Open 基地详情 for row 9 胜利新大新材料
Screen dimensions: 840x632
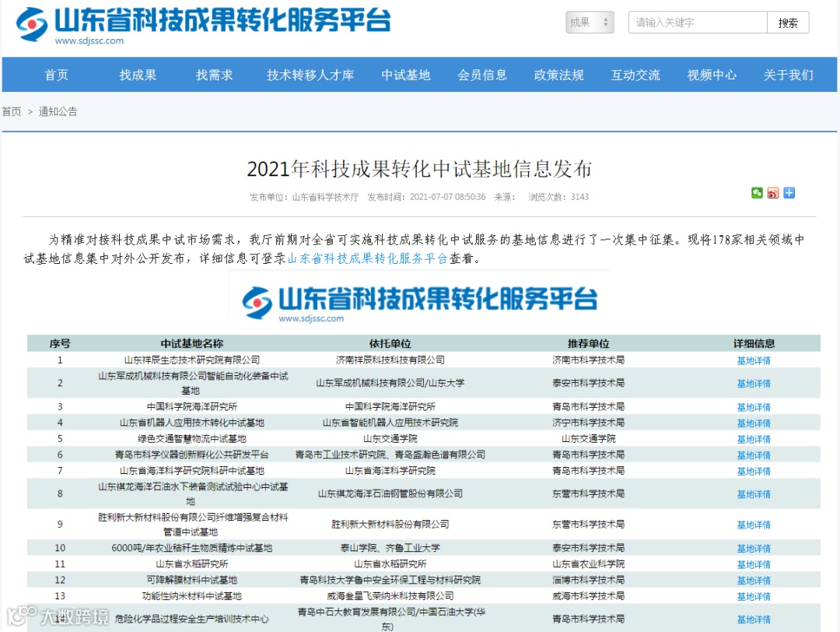[754, 525]
